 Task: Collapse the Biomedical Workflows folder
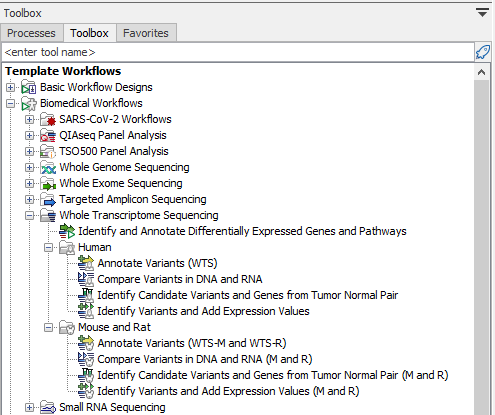pos(10,103)
